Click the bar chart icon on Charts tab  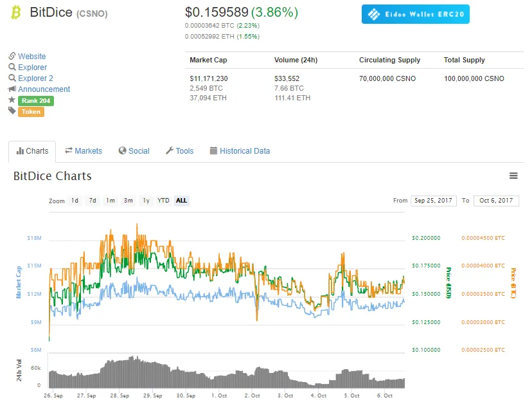[20, 150]
